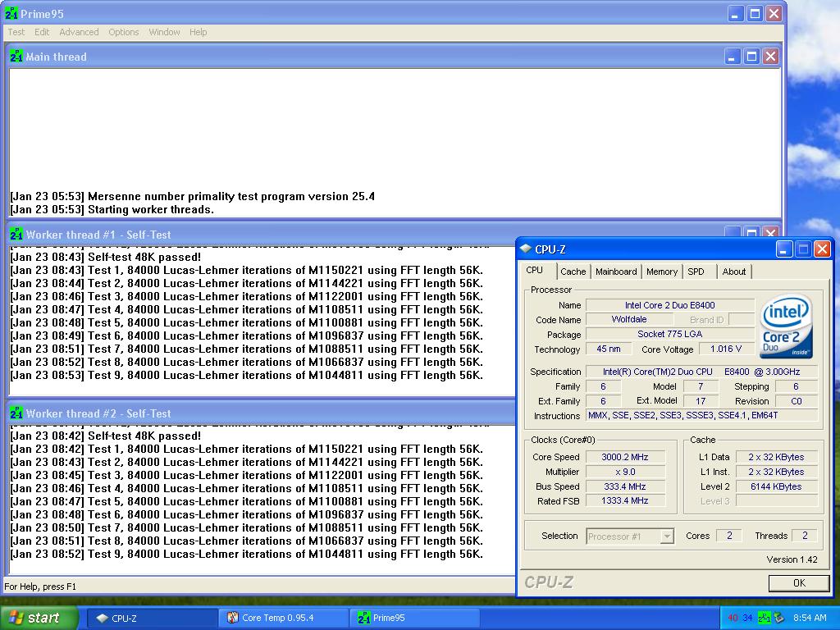Open the Windows start menu

[x=39, y=618]
